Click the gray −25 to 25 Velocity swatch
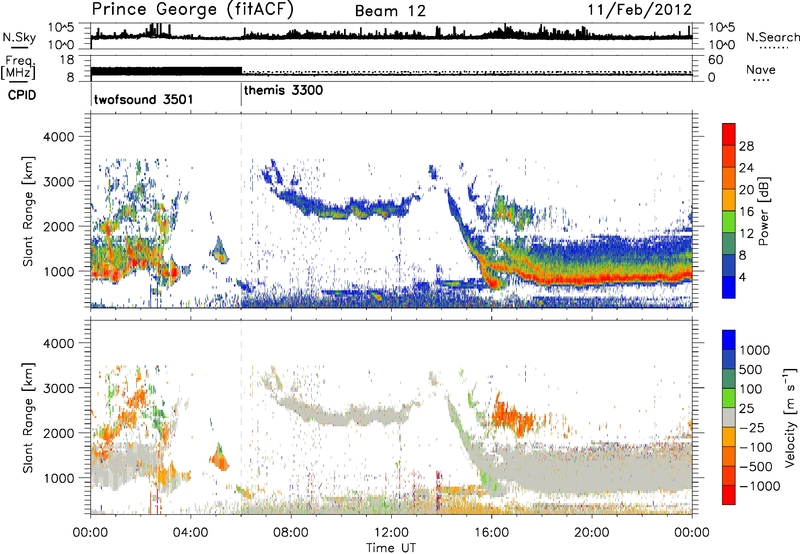 729,418
